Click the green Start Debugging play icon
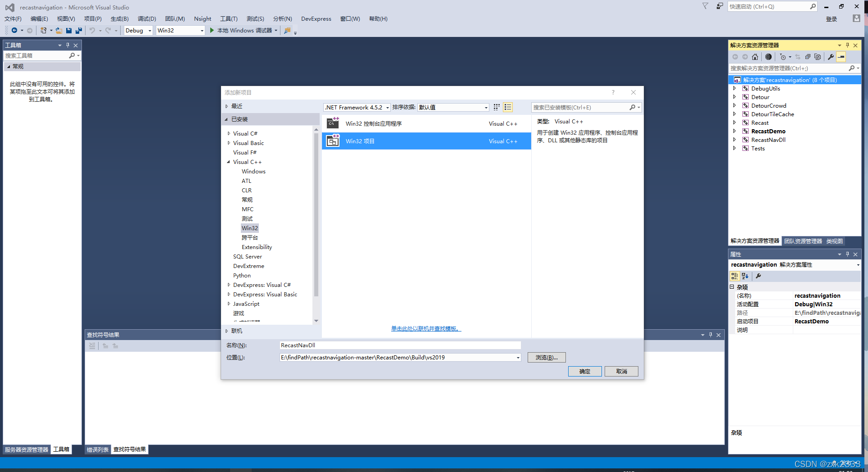The image size is (868, 472). (x=212, y=30)
